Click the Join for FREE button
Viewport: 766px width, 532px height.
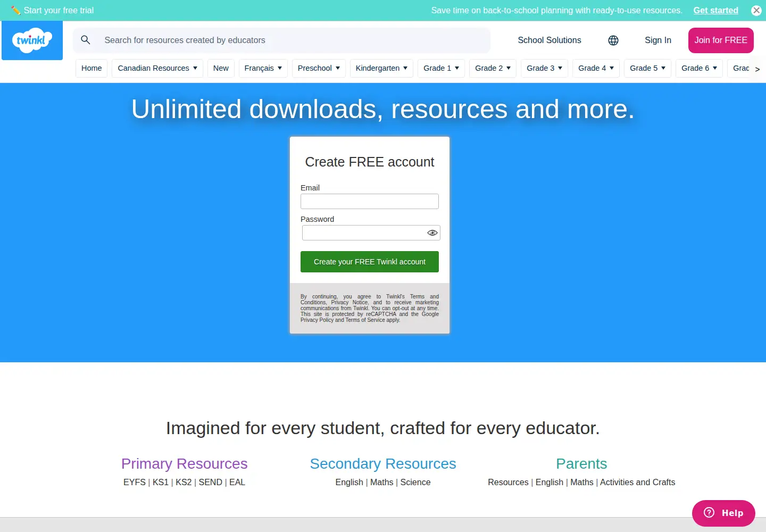(721, 40)
